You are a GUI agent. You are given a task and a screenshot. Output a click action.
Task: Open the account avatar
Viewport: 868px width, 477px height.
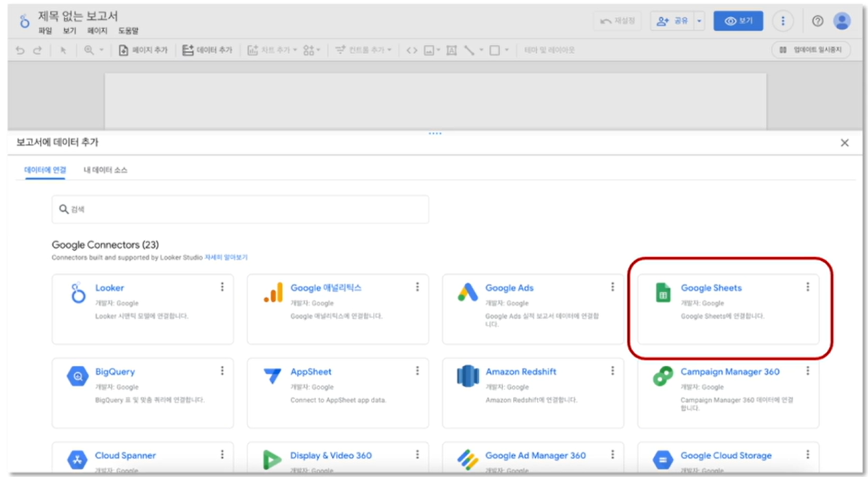click(x=842, y=21)
